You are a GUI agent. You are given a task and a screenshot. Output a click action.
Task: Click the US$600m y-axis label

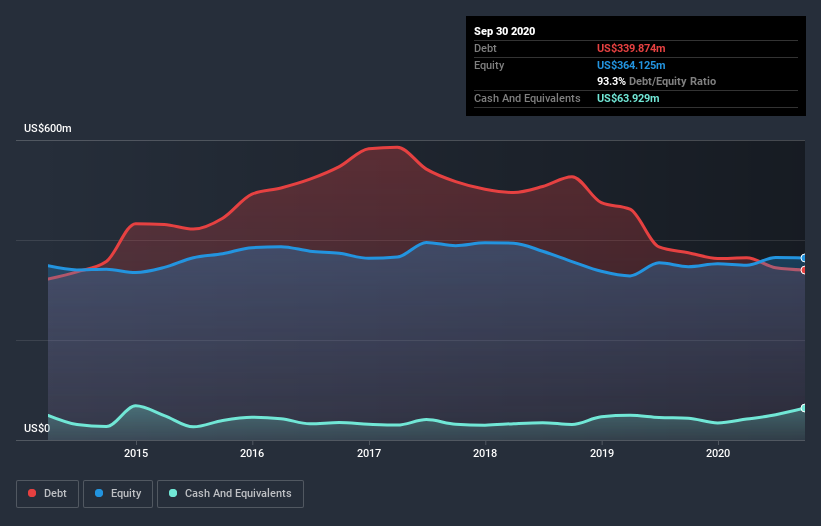pyautogui.click(x=48, y=128)
